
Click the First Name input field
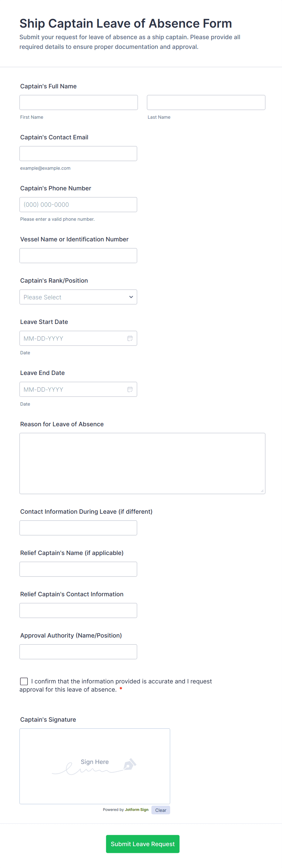pos(79,102)
